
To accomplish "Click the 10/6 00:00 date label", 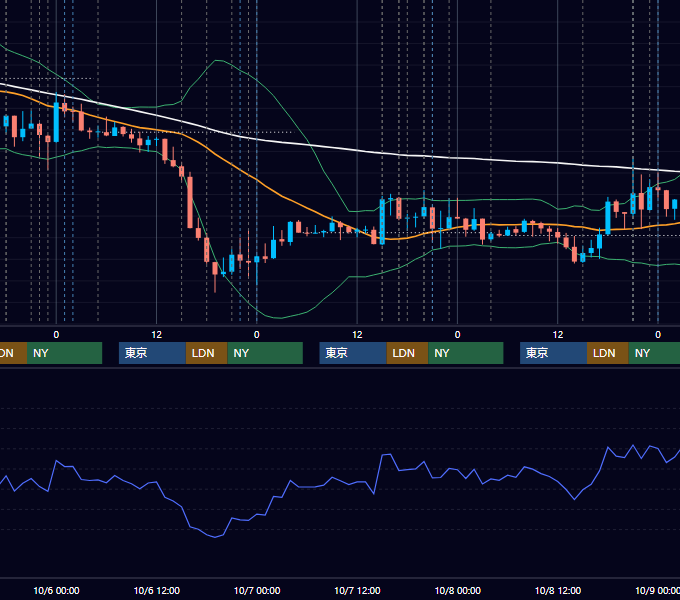I will (56, 590).
